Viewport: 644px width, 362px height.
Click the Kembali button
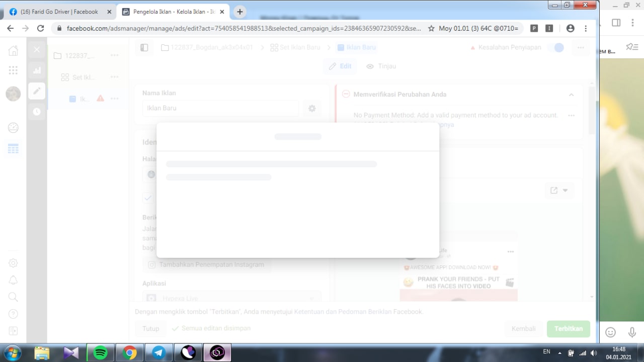524,328
